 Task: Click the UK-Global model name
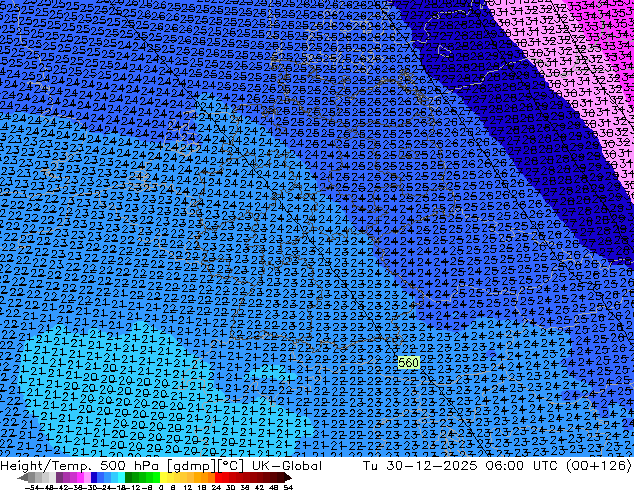click(x=287, y=466)
